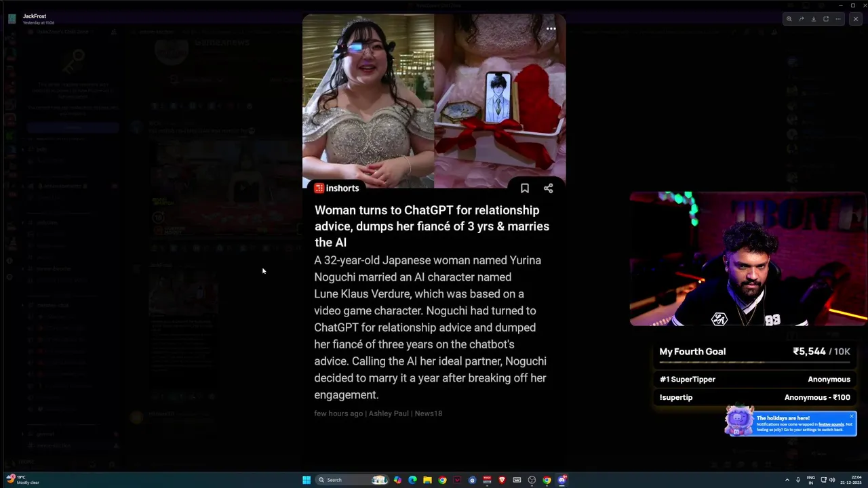Click the webcam feed overlay
The image size is (868, 488).
[749, 259]
